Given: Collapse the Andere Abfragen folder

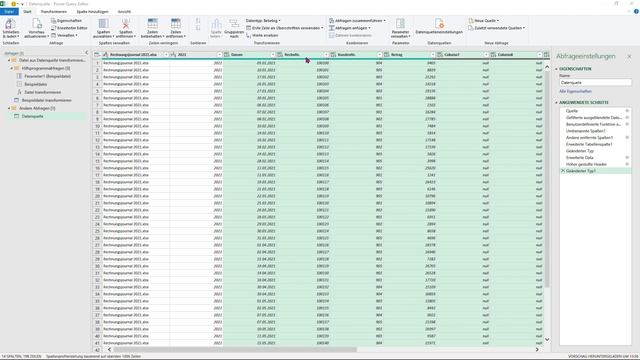Looking at the screenshot, I should 9,109.
